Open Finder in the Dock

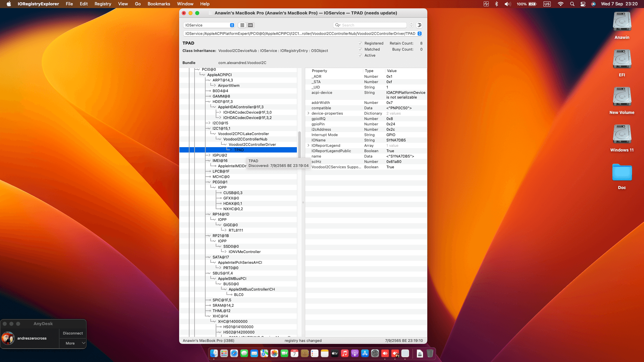tap(214, 353)
